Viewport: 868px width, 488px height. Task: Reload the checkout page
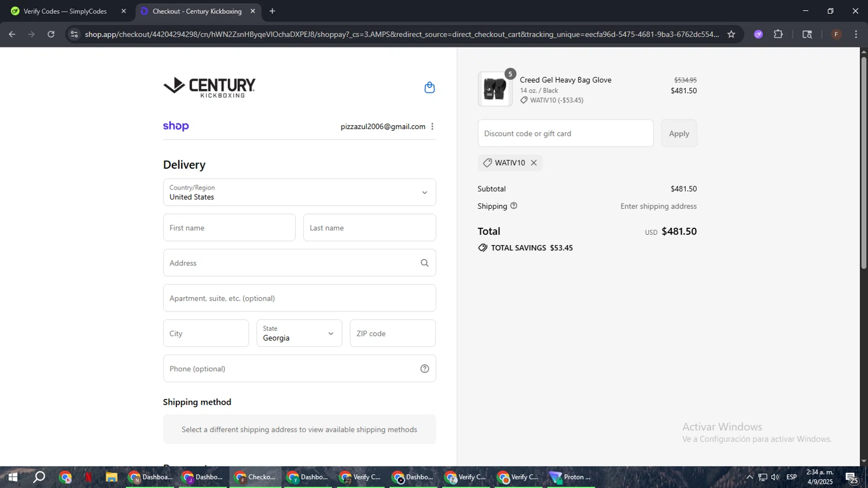pos(51,34)
